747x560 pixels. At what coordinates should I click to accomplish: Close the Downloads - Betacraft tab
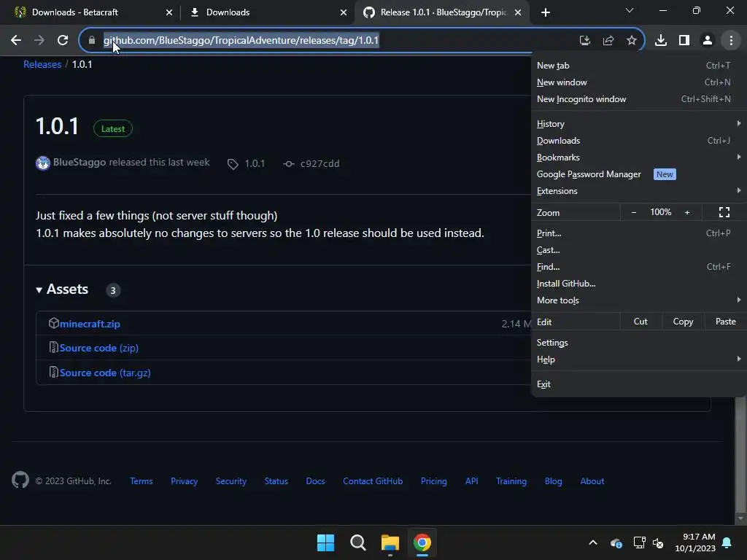point(169,12)
